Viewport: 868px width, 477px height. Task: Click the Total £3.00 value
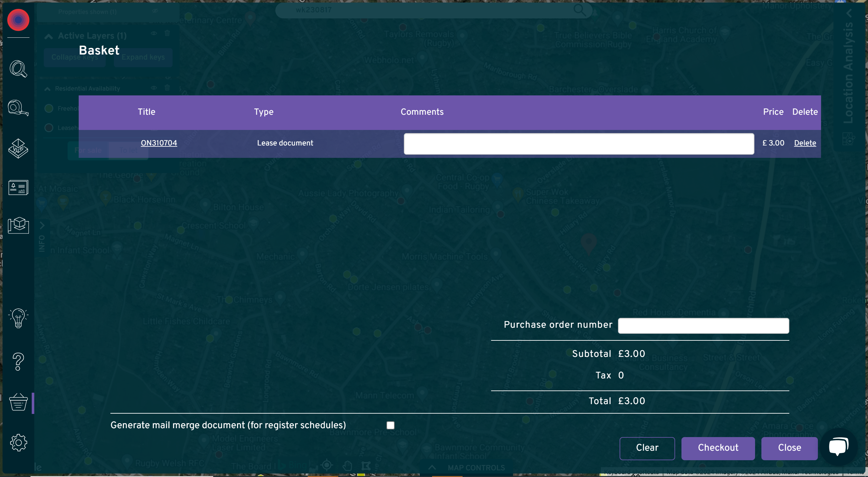(x=631, y=401)
